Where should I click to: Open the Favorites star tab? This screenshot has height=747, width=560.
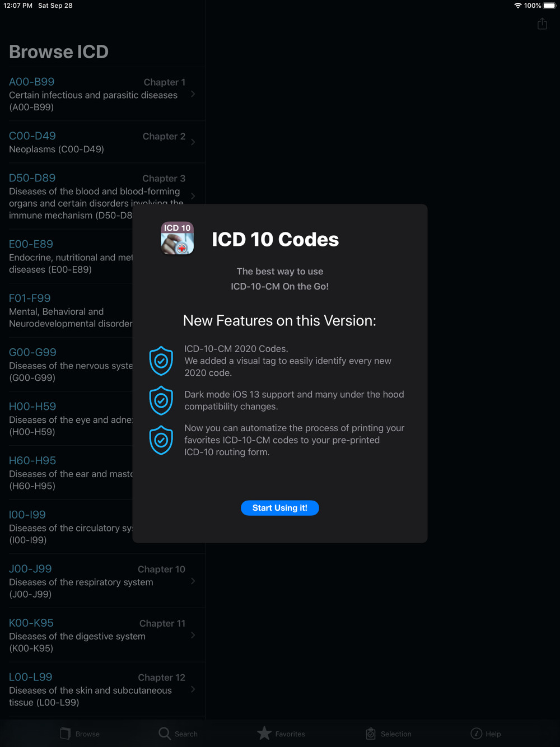[281, 734]
